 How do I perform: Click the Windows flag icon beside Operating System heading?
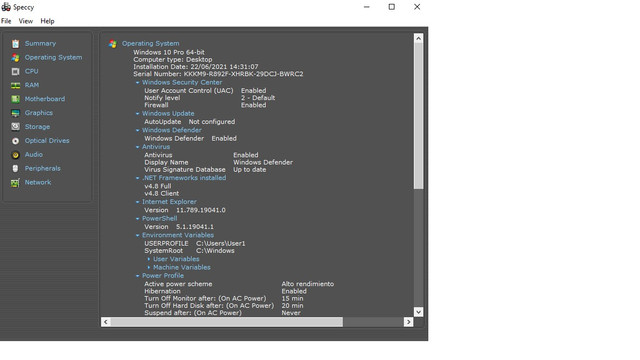[x=113, y=44]
